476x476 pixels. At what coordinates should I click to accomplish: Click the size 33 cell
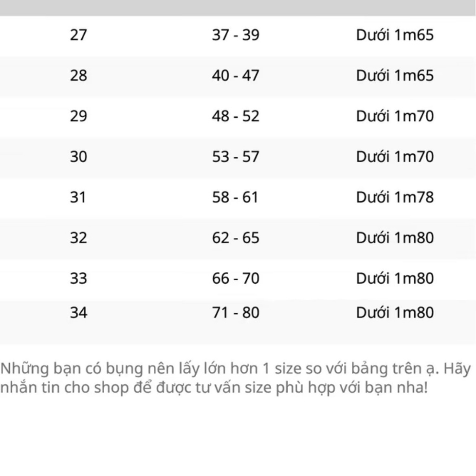78,278
